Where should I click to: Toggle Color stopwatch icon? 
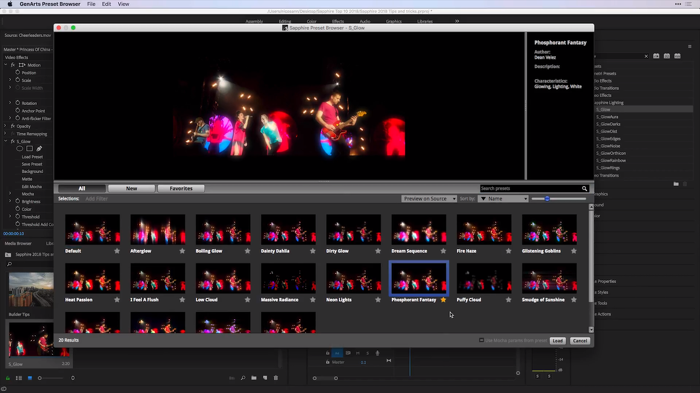[18, 209]
